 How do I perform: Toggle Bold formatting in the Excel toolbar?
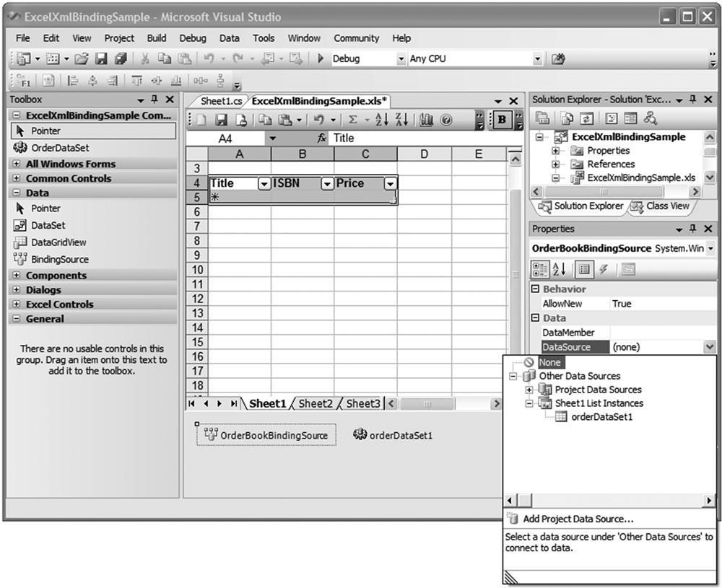coord(502,120)
